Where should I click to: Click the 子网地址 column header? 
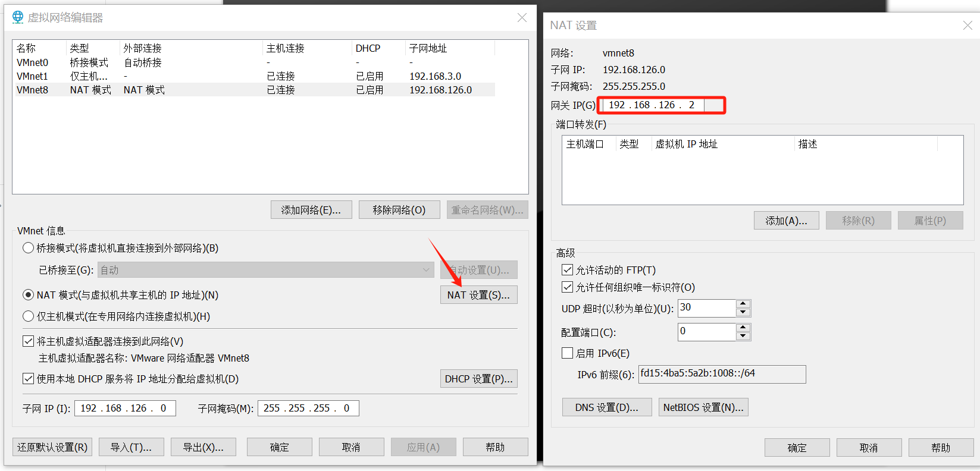click(x=450, y=48)
